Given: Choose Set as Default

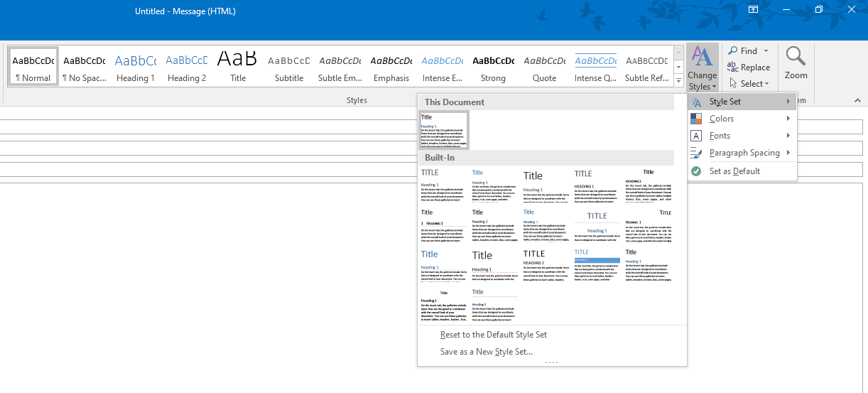Looking at the screenshot, I should pos(742,171).
